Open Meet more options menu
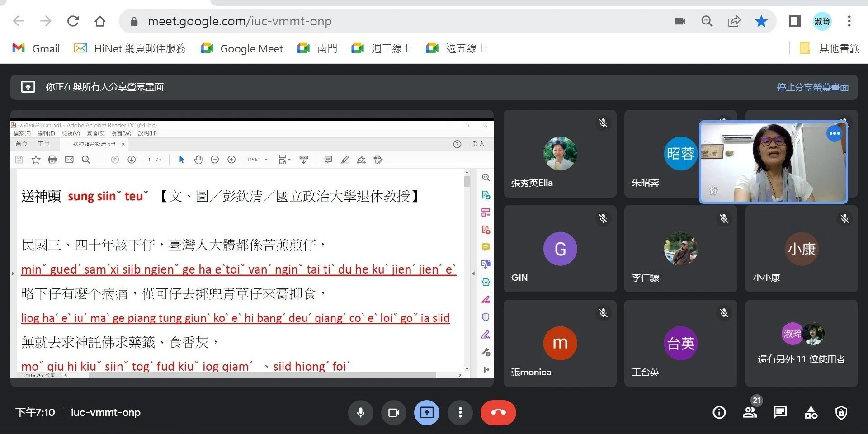 pyautogui.click(x=460, y=413)
